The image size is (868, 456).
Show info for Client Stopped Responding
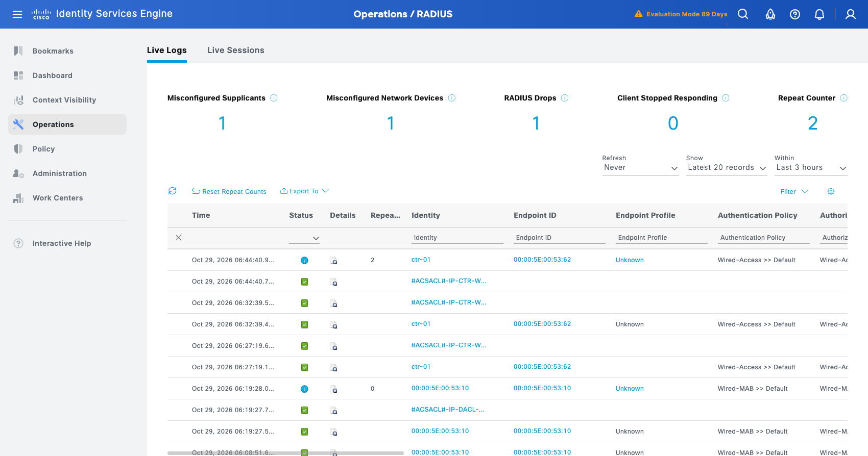point(726,98)
